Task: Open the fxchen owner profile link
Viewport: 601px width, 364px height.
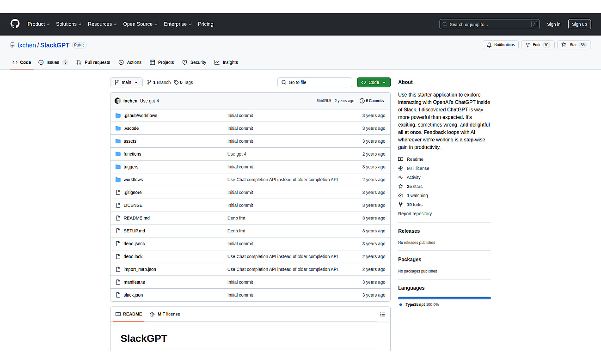Action: [27, 45]
